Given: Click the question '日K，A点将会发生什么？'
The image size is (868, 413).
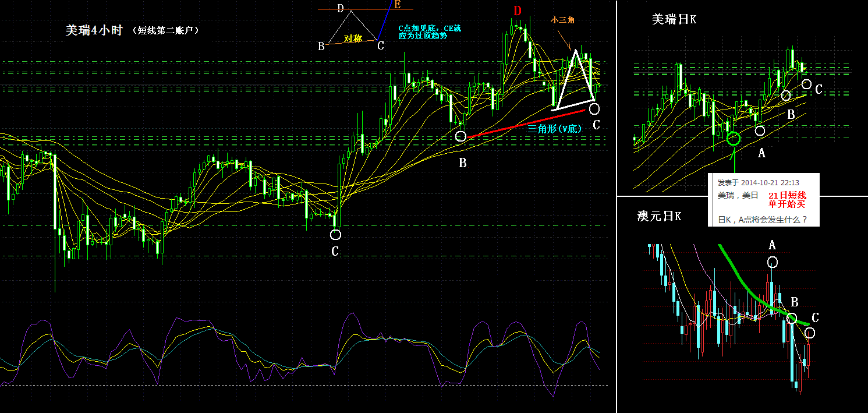Looking at the screenshot, I should tap(763, 220).
